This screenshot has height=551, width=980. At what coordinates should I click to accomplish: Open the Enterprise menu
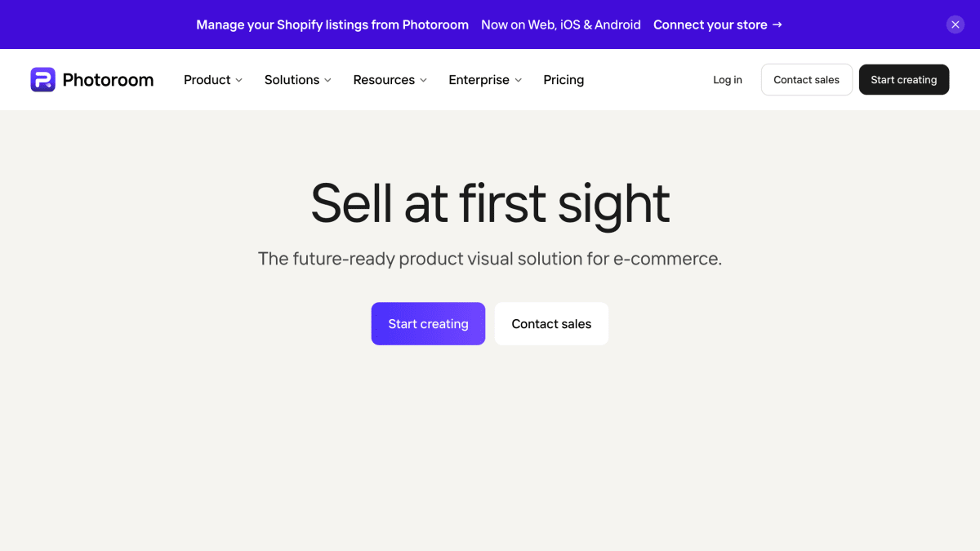click(x=485, y=80)
